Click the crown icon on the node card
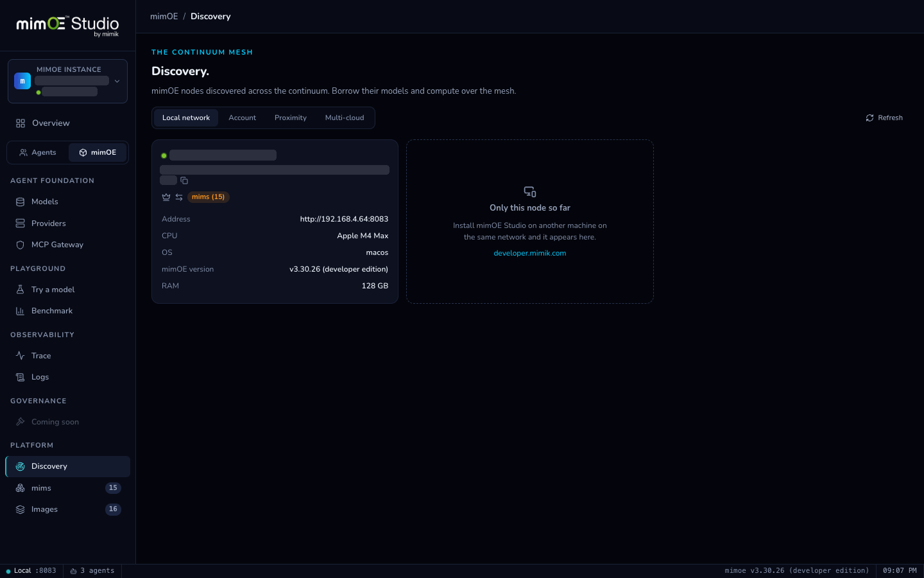The image size is (924, 578). click(x=166, y=197)
